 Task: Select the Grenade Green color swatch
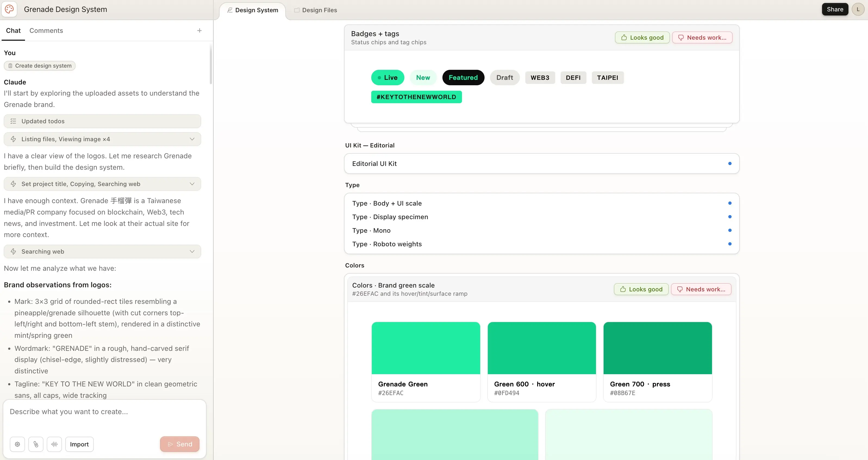point(426,348)
